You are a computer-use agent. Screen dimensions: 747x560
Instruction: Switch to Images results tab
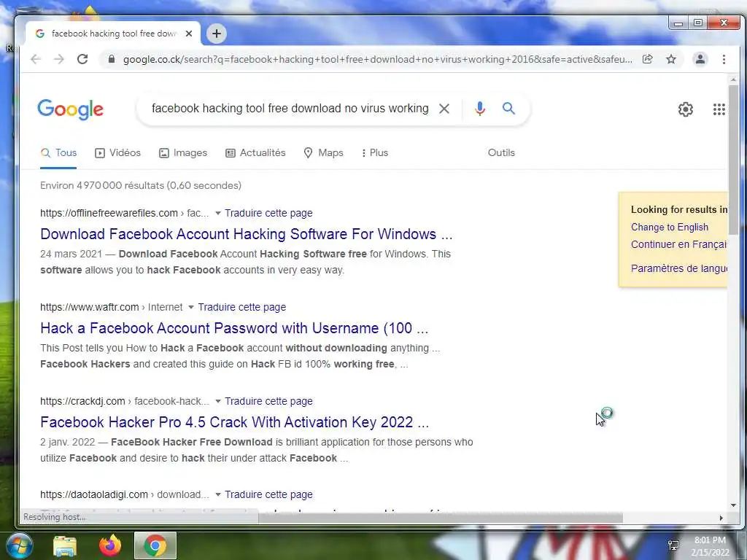[x=183, y=153]
